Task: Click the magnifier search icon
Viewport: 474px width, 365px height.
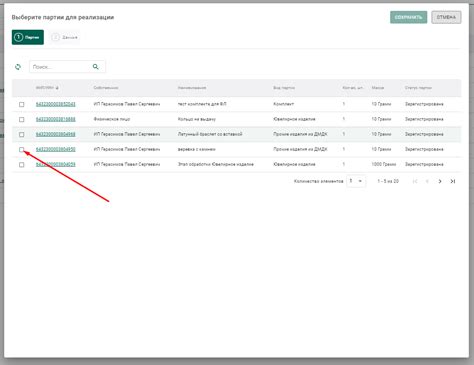Action: point(96,67)
